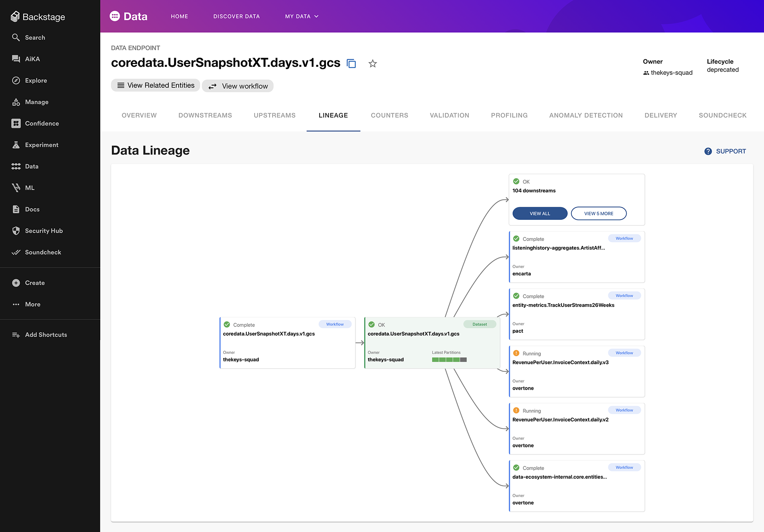Click the Latest Partitions status bar
The width and height of the screenshot is (764, 532).
(x=449, y=360)
